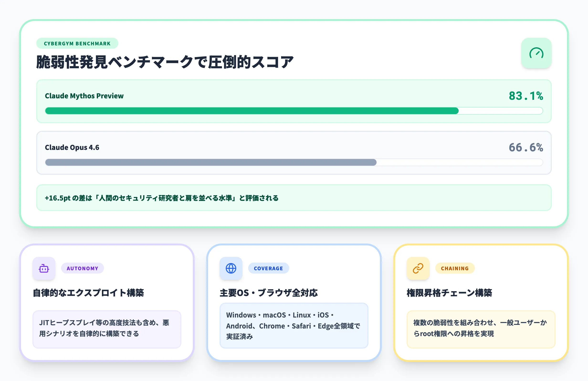Select the COVERAGE tag label
Image resolution: width=588 pixels, height=381 pixels.
[x=268, y=268]
